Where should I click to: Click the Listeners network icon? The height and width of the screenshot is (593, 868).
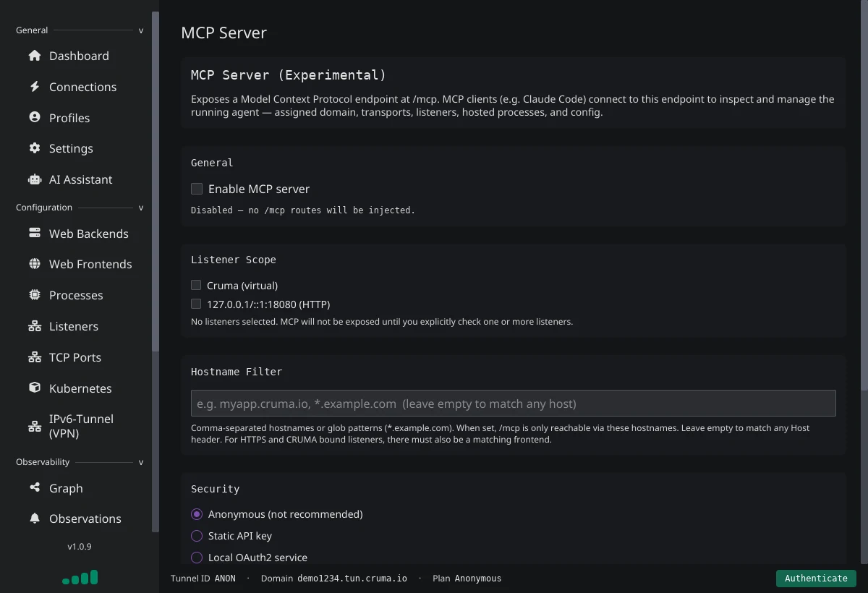coord(34,326)
